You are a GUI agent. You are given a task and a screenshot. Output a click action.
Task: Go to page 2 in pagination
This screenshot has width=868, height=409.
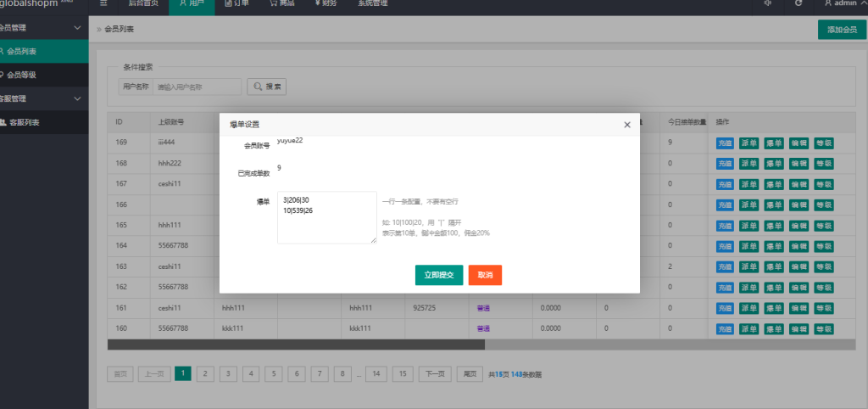click(205, 373)
